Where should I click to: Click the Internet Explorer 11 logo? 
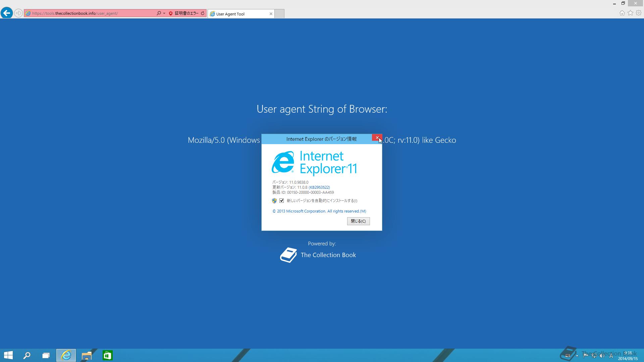314,163
